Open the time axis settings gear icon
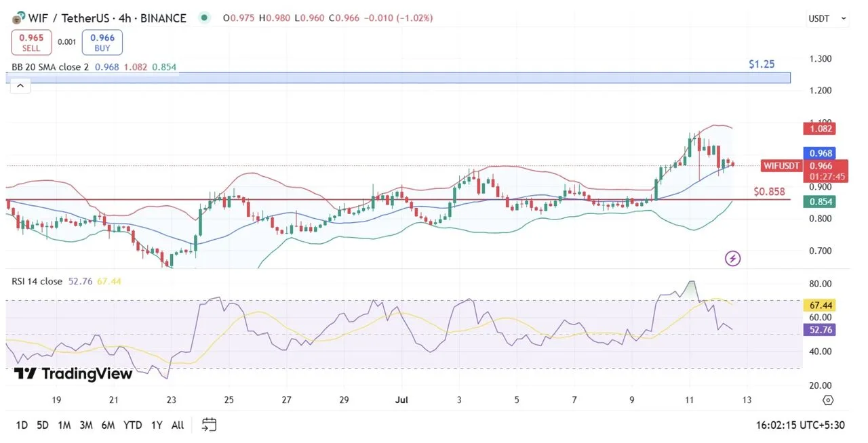Image resolution: width=868 pixels, height=443 pixels. [x=828, y=400]
